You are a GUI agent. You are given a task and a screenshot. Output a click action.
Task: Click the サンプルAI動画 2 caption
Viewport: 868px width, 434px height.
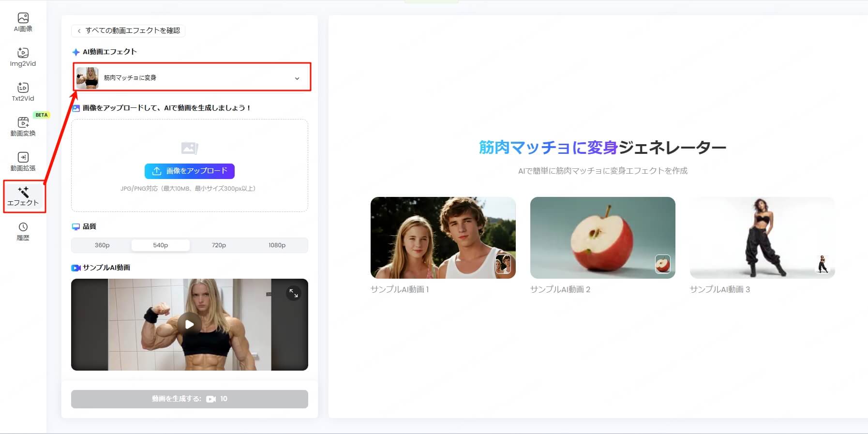(560, 289)
